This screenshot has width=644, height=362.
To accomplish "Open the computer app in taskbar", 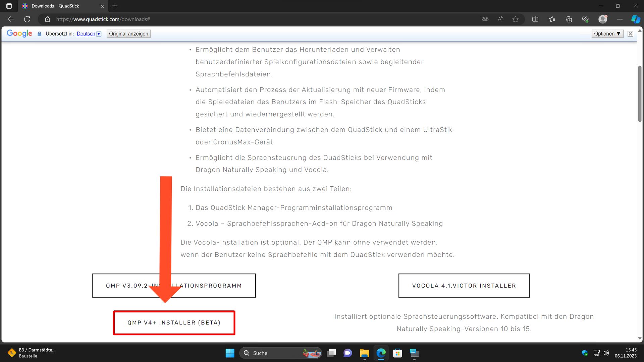I will [x=414, y=353].
